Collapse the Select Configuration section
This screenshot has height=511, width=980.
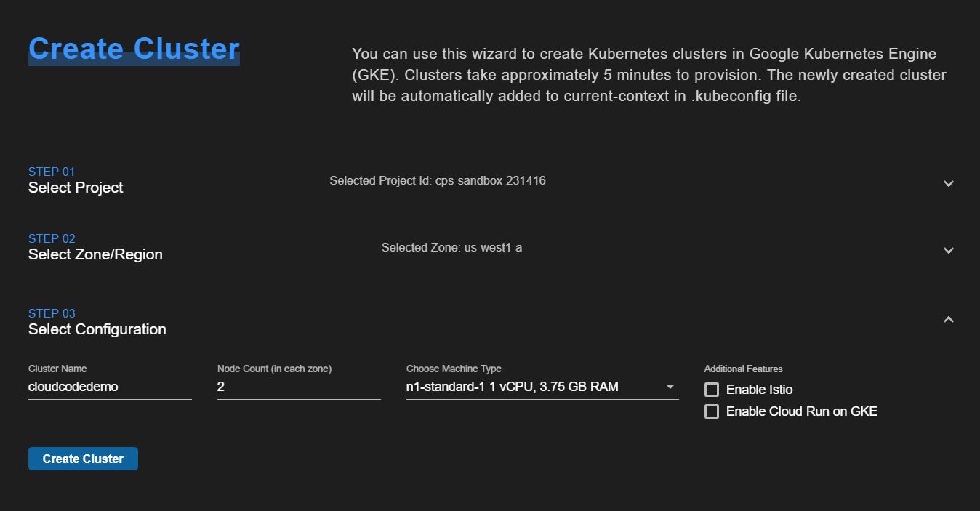click(948, 318)
